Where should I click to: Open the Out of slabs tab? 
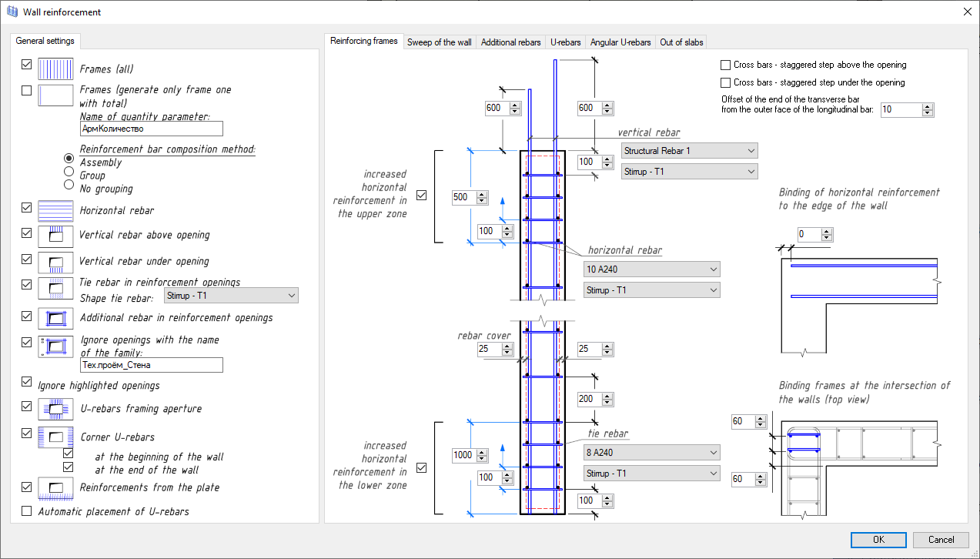tap(681, 42)
